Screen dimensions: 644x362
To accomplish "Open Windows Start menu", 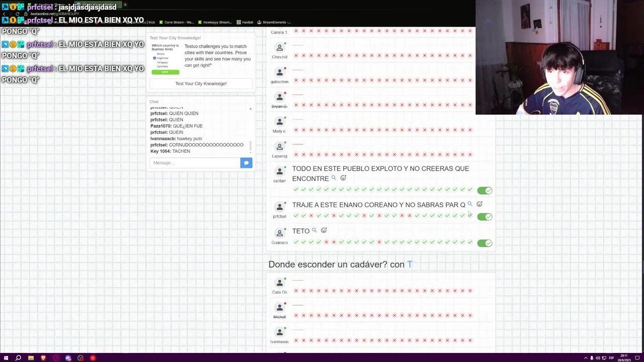I will (6, 358).
